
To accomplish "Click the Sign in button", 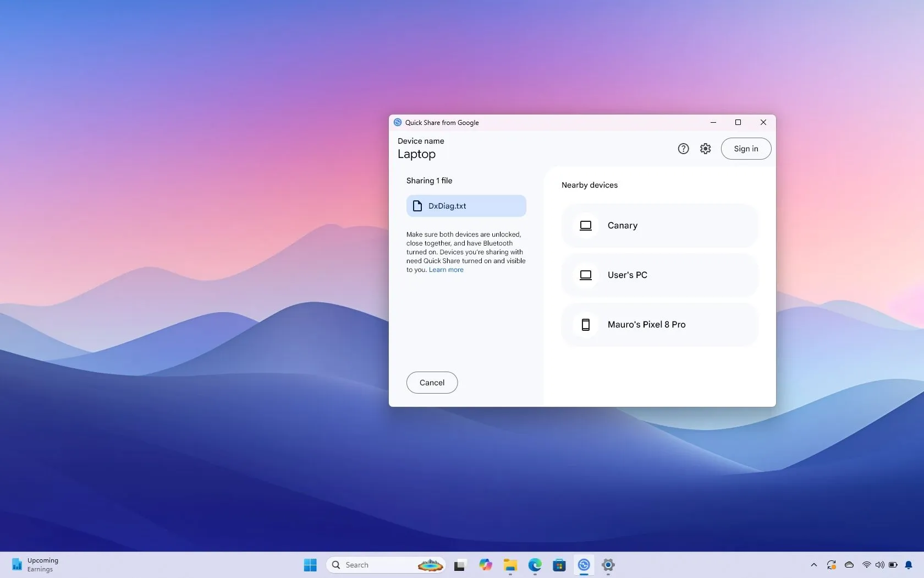I will [746, 149].
